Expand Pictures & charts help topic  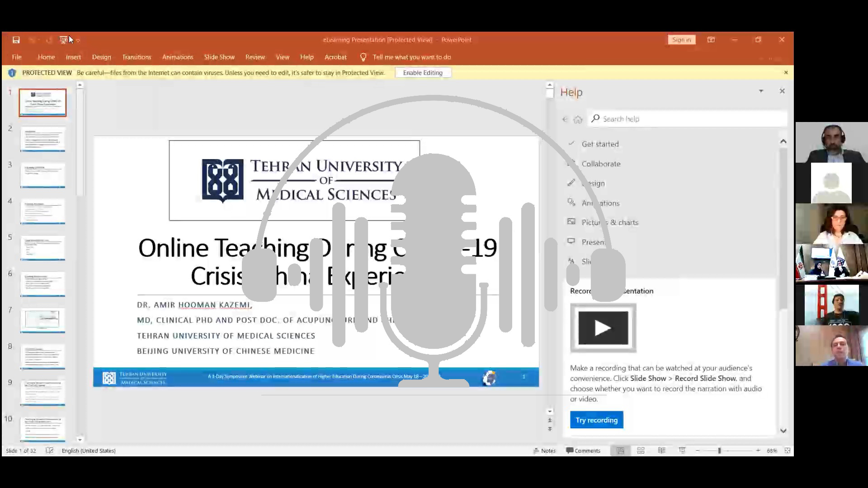point(609,222)
